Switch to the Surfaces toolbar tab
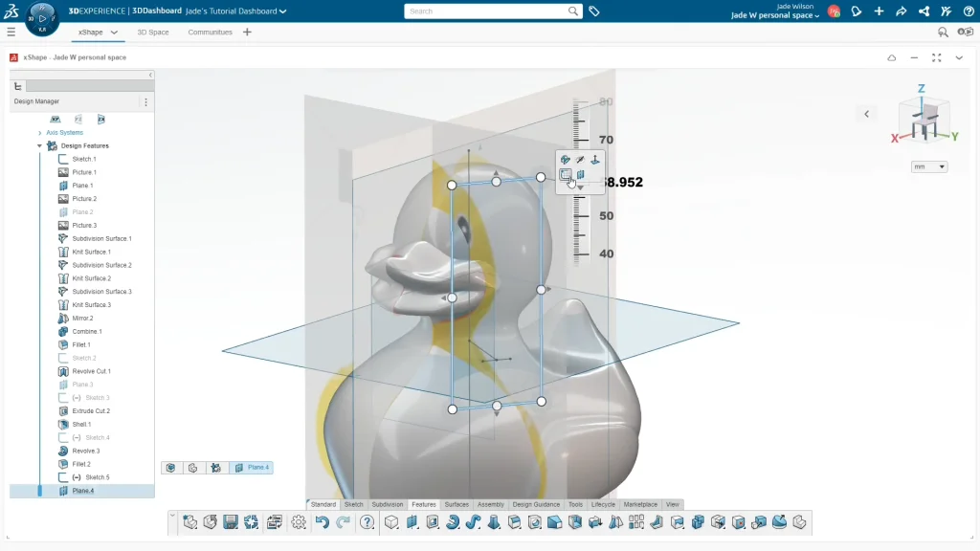 pos(457,504)
